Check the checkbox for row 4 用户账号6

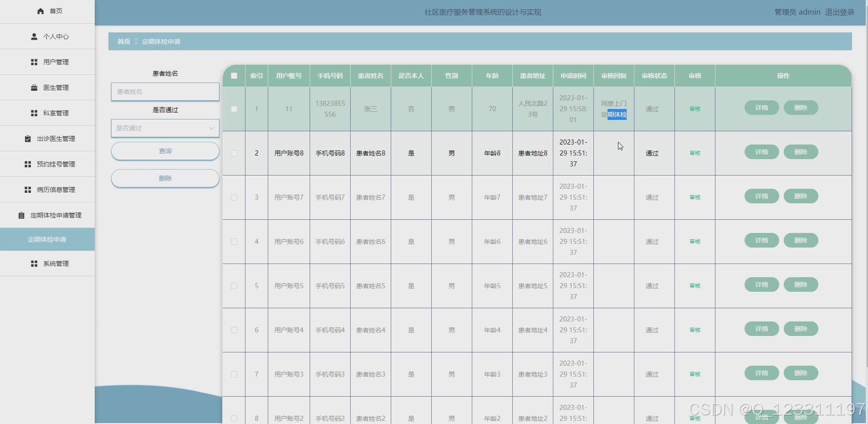234,242
